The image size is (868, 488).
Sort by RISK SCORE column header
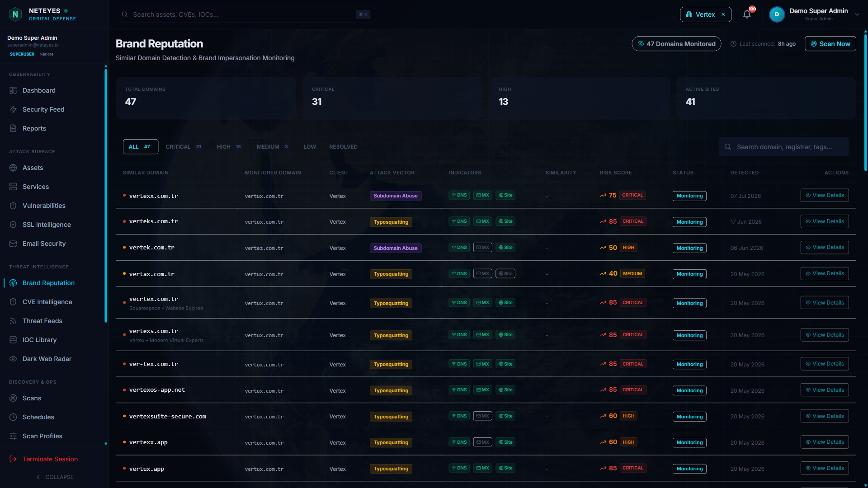pos(615,173)
